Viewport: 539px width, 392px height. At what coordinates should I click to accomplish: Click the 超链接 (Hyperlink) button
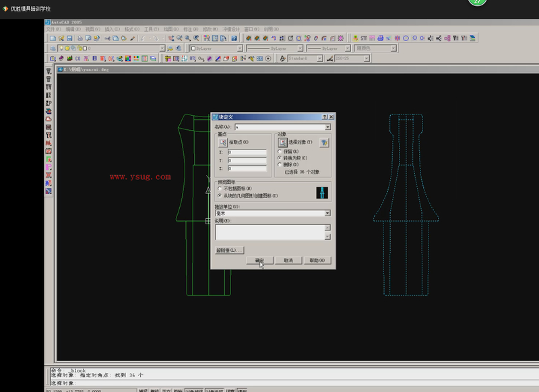point(229,250)
